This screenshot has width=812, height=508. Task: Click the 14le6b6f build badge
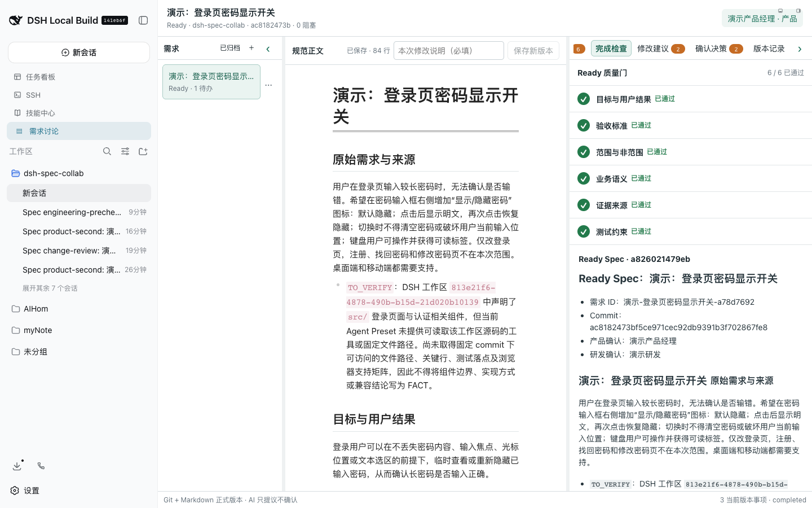pos(114,20)
